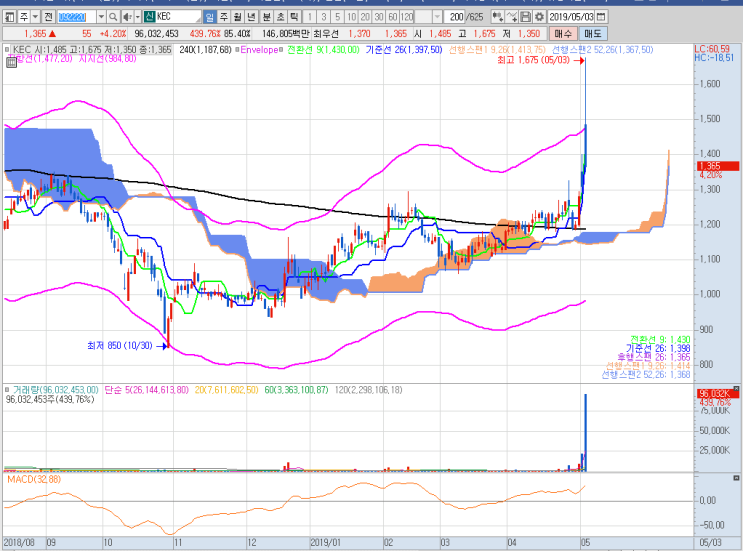Image resolution: width=743 pixels, height=551 pixels.
Task: Toggle the left panel layout icon
Action: [x=9, y=17]
